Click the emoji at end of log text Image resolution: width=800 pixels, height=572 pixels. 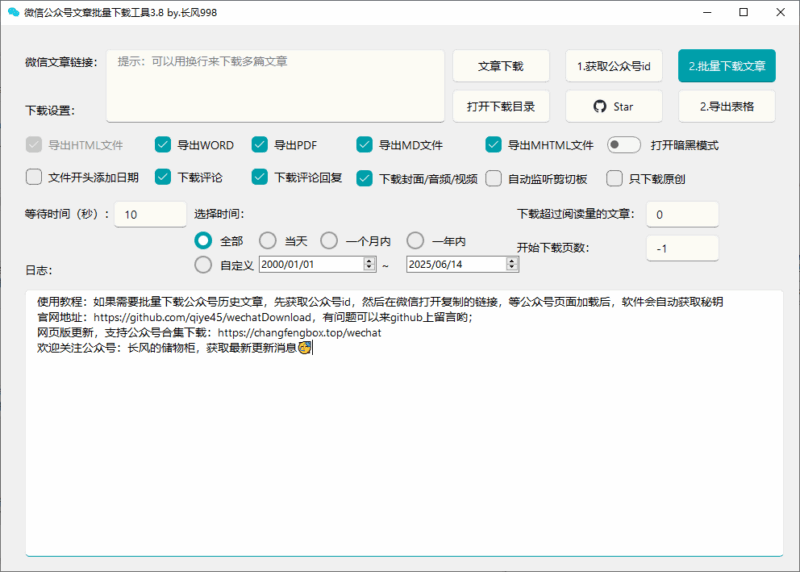pyautogui.click(x=305, y=348)
